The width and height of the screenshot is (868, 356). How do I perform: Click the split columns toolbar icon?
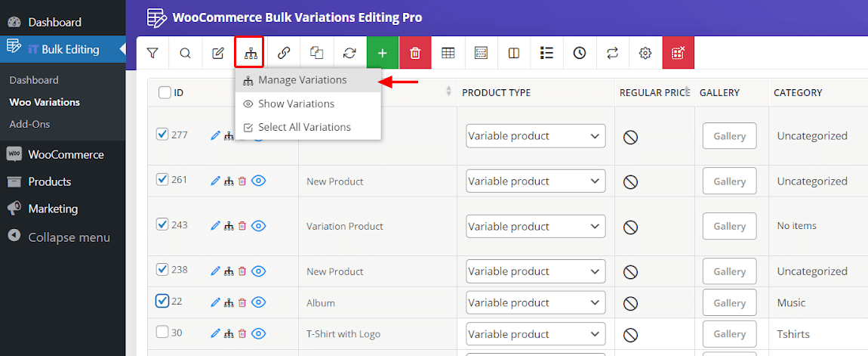tap(514, 53)
